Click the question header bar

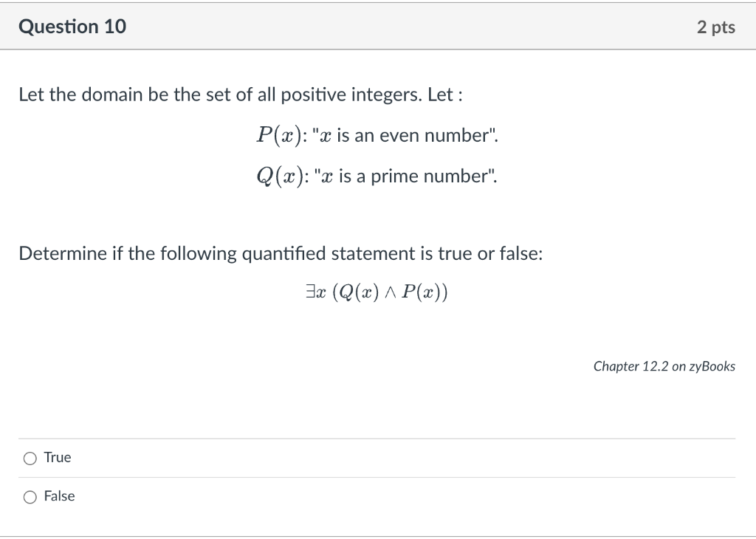378,25
